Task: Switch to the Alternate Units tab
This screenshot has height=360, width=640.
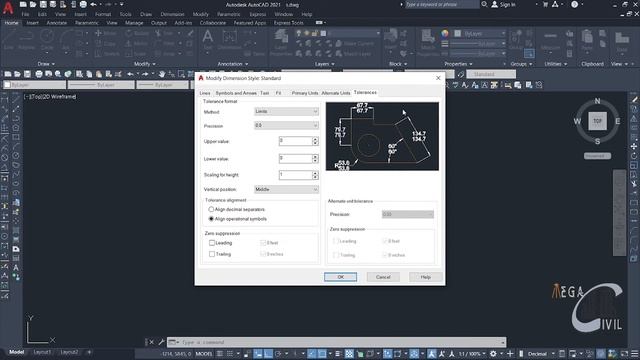Action: point(336,93)
